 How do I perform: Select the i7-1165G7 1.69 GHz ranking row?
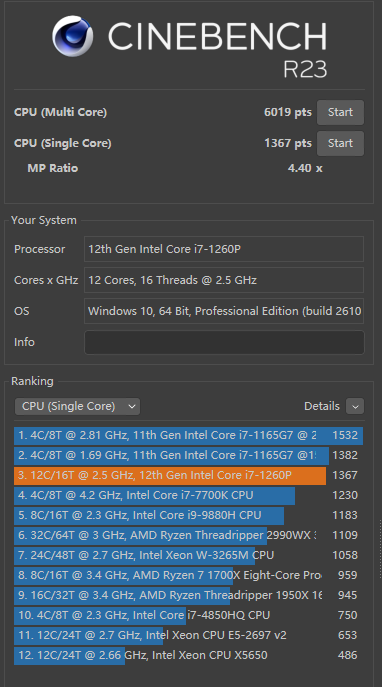click(188, 455)
